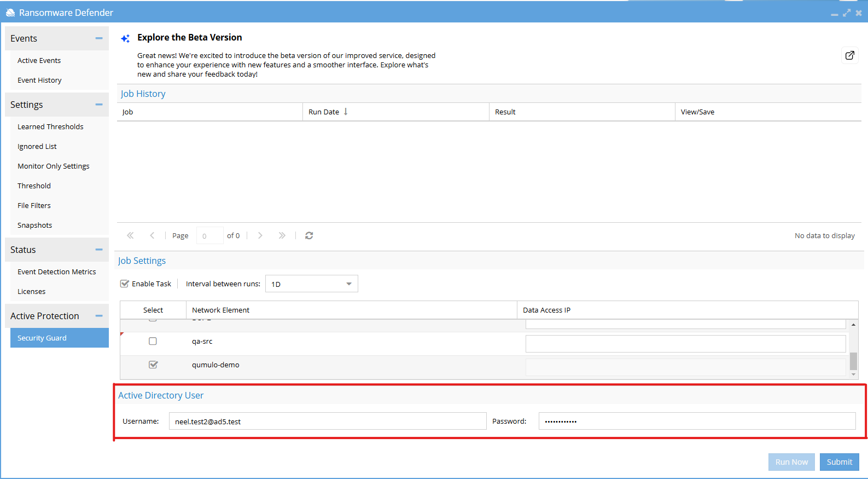
Task: Click Data Access IP field for qa-src
Action: point(686,344)
